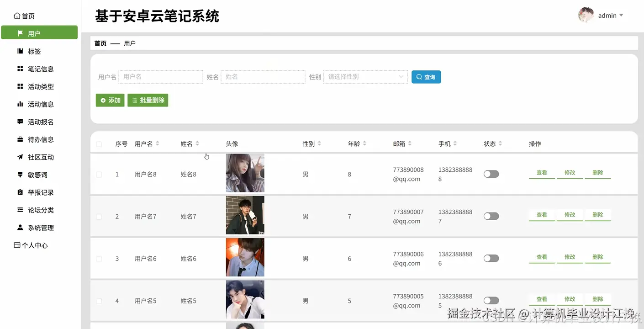Screen dimensions: 644x329
Task: Click the email 773890008@qq.com cell
Action: [x=408, y=174]
